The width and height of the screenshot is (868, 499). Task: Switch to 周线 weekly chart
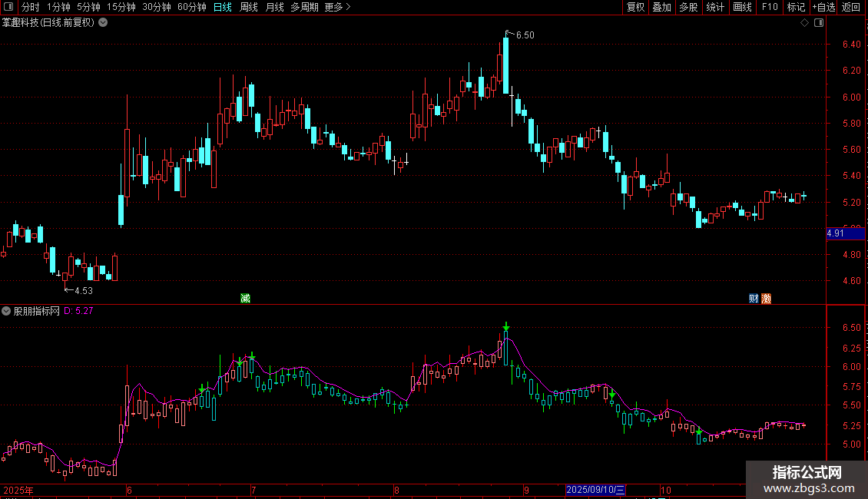tap(249, 7)
